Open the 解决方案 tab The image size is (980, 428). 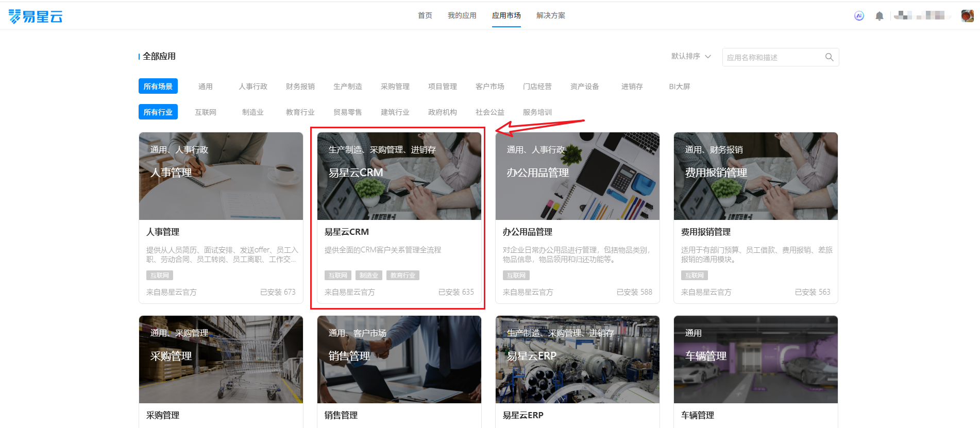coord(551,15)
